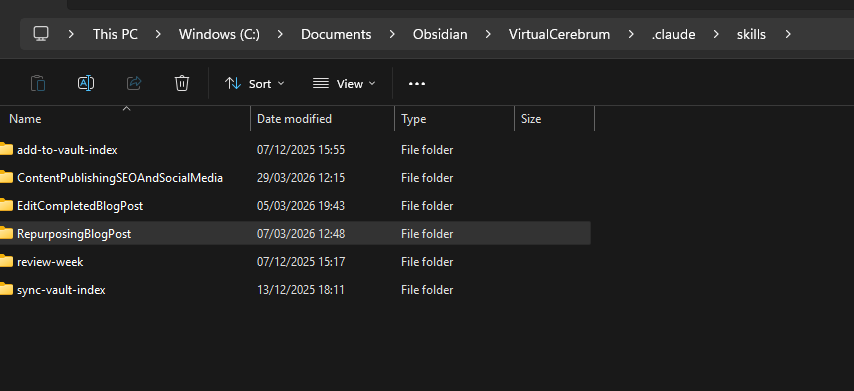Image resolution: width=854 pixels, height=391 pixels.
Task: Go to Documents in breadcrumb
Action: pyautogui.click(x=336, y=34)
